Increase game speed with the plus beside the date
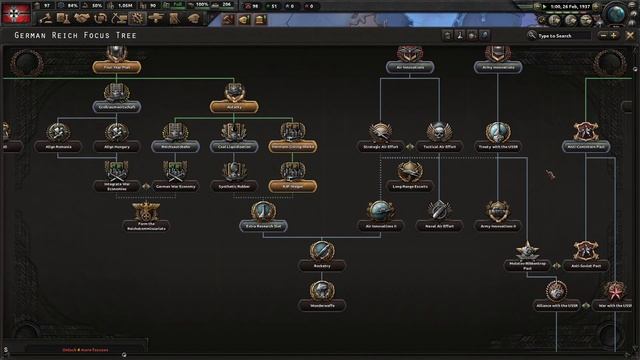 tap(596, 7)
